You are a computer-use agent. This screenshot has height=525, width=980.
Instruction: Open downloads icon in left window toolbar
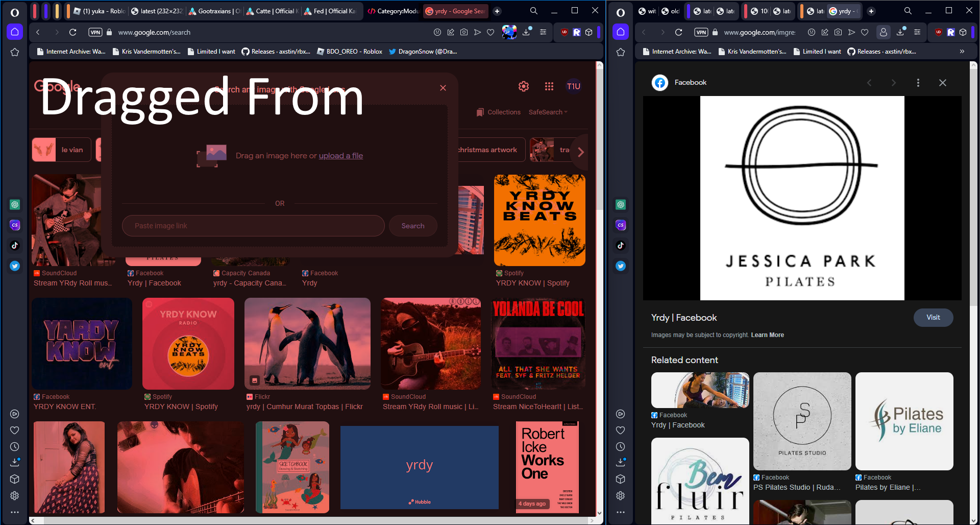pos(527,32)
